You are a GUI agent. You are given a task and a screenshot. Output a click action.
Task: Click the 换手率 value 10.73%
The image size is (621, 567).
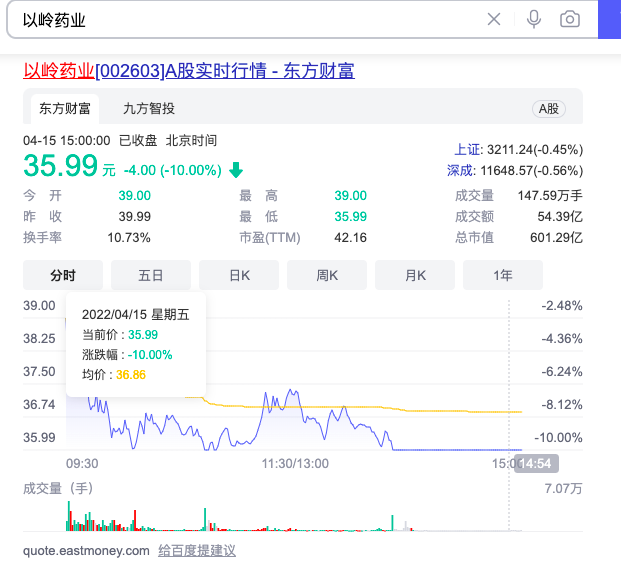click(x=129, y=238)
